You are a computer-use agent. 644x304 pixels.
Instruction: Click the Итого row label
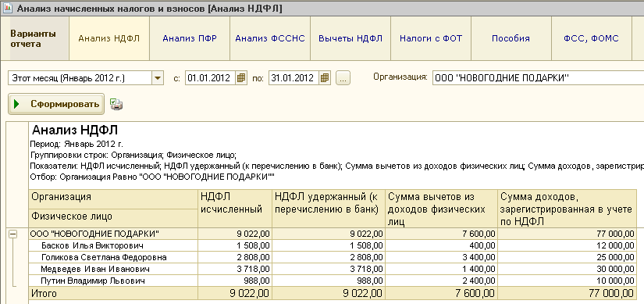click(44, 293)
